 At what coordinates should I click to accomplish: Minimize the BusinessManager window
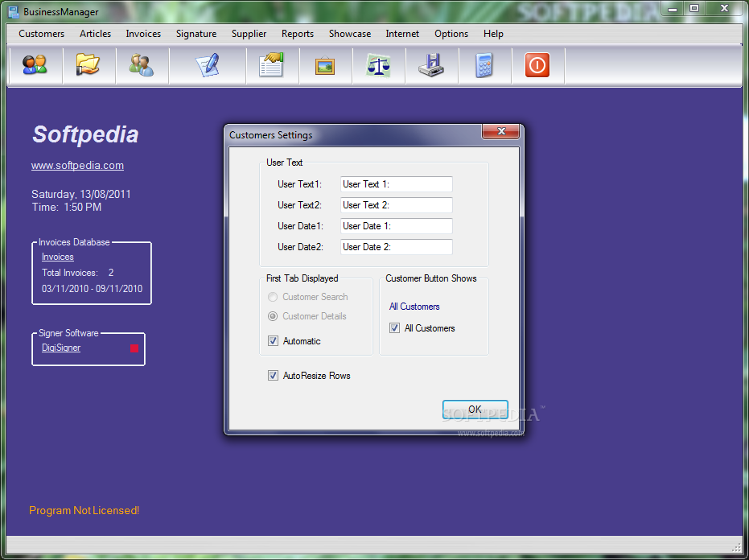[673, 8]
